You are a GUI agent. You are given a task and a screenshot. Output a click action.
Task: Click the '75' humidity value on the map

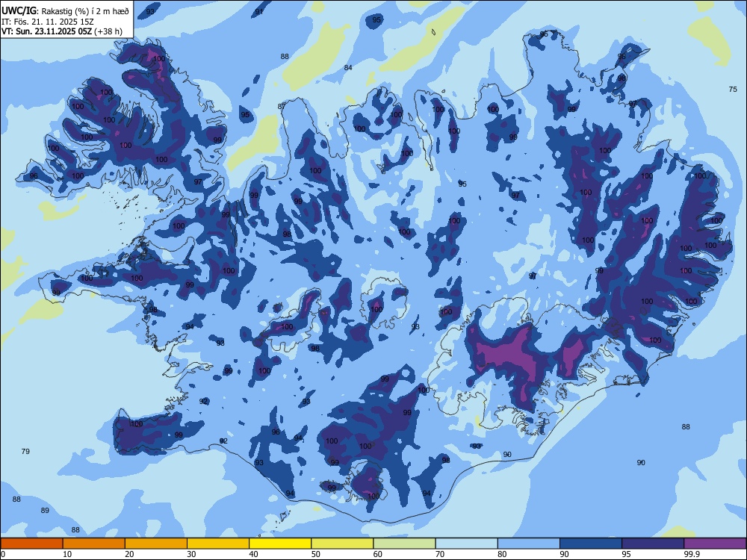click(733, 89)
